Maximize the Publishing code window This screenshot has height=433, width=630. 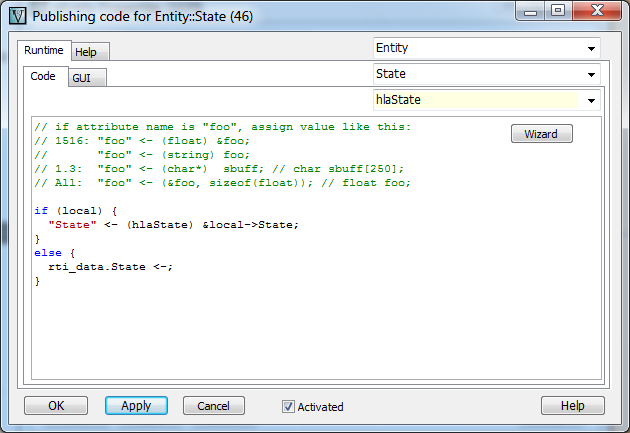tap(557, 11)
